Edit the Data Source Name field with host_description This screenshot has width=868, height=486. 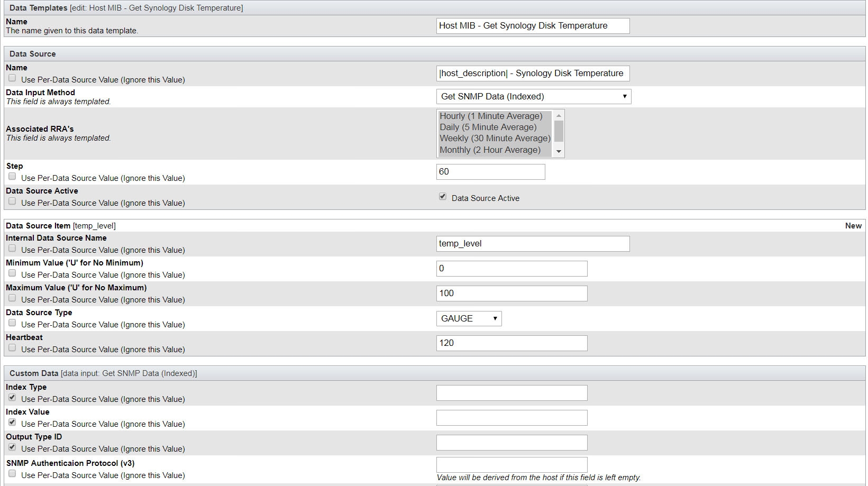tap(533, 74)
